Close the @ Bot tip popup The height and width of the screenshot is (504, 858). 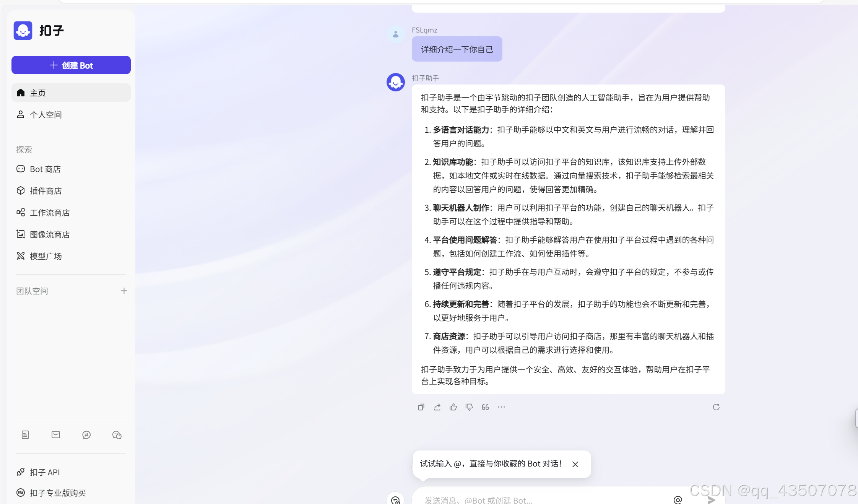click(x=575, y=464)
